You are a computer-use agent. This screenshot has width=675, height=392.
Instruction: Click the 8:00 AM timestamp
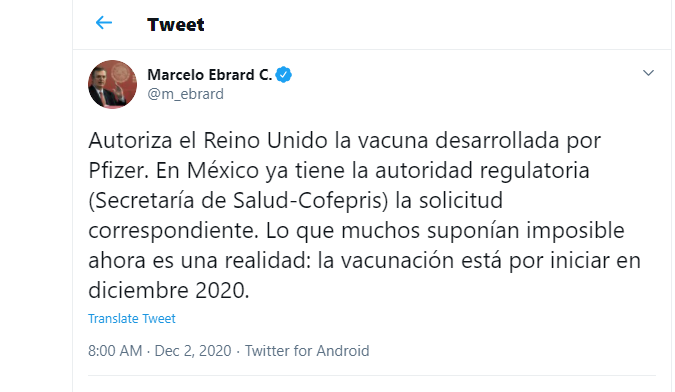coord(115,351)
